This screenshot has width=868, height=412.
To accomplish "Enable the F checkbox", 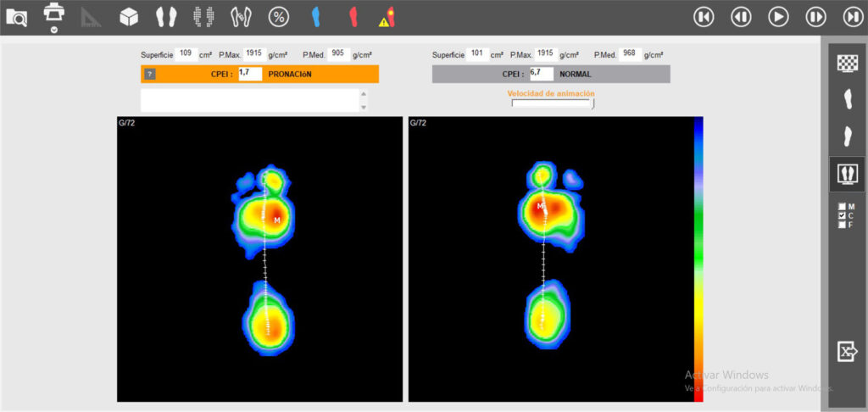I will coord(842,225).
